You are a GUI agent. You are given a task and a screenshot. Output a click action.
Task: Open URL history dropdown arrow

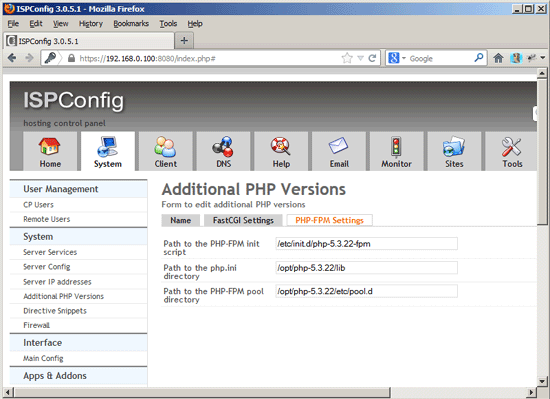pyautogui.click(x=360, y=58)
